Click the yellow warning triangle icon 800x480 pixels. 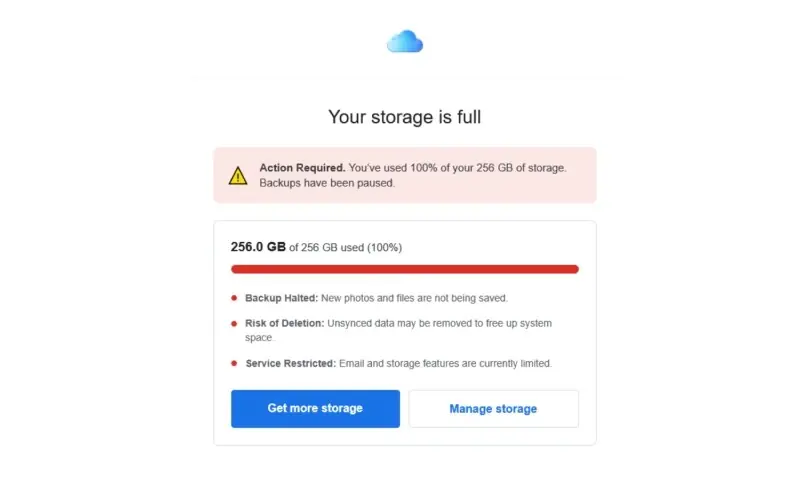point(238,176)
